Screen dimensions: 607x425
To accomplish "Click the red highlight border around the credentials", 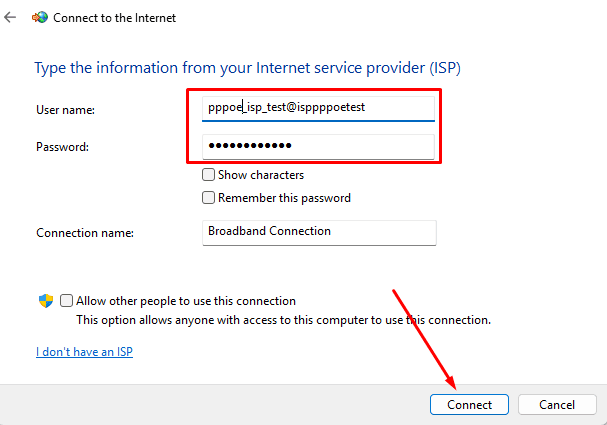I will [440, 126].
